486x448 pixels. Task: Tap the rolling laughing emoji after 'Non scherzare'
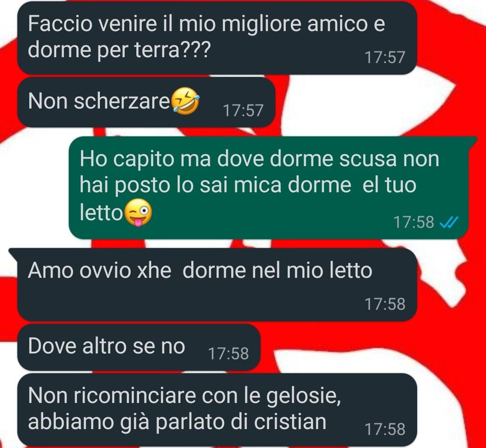tap(185, 101)
